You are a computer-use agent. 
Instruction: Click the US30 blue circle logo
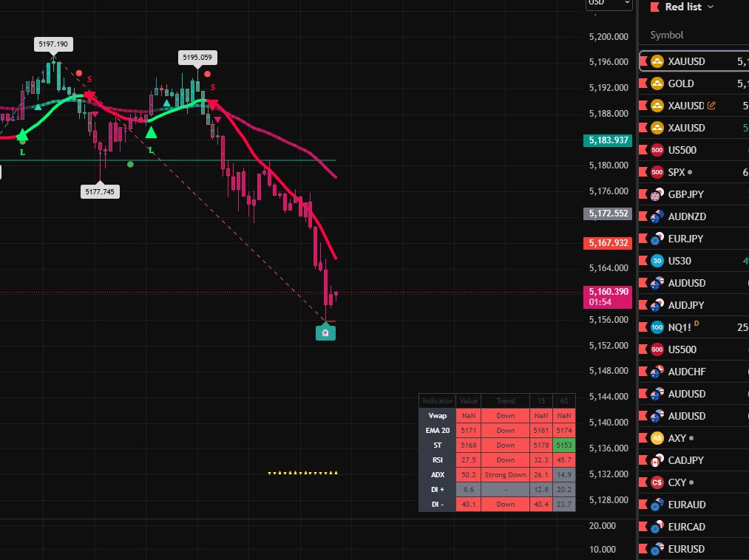657,261
